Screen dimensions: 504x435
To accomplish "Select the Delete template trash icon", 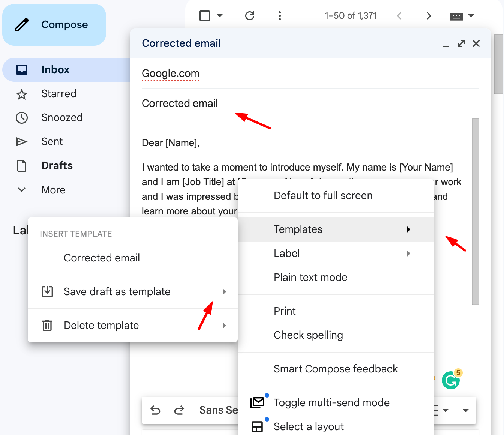I will 47,325.
